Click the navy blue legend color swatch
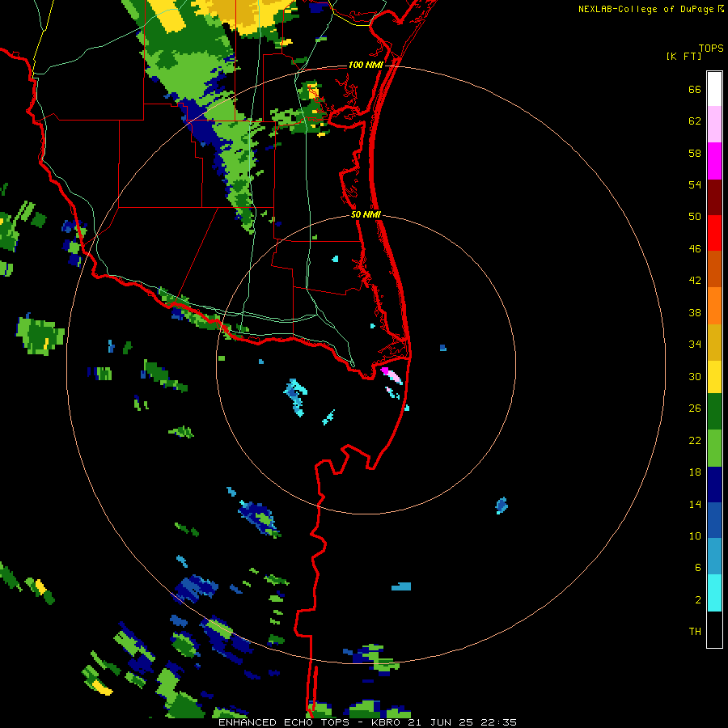 (x=714, y=485)
